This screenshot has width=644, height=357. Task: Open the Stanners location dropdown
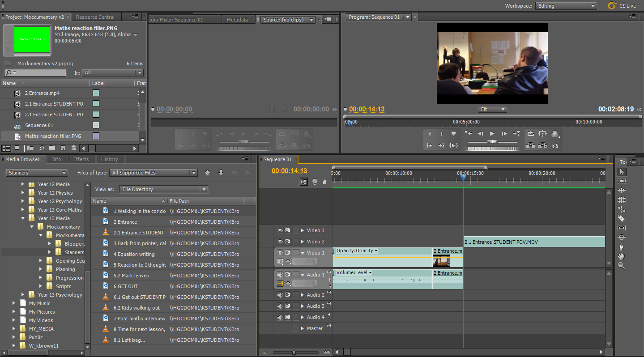pos(37,173)
